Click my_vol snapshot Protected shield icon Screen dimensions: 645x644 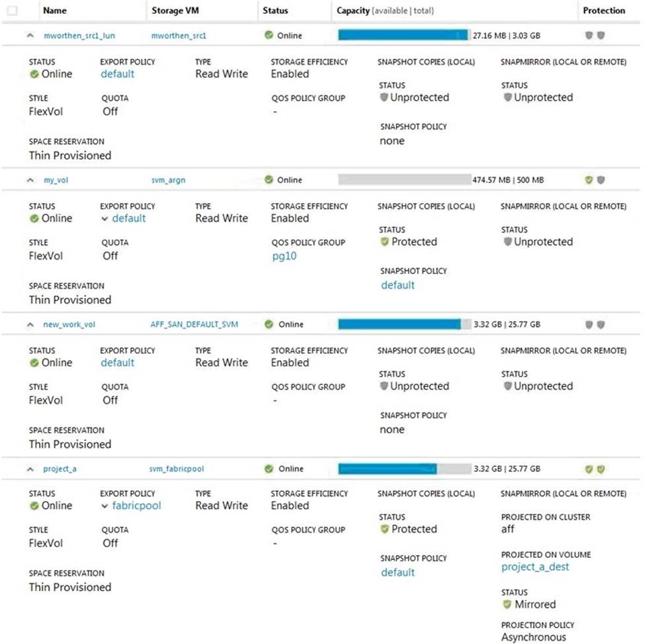pos(384,242)
